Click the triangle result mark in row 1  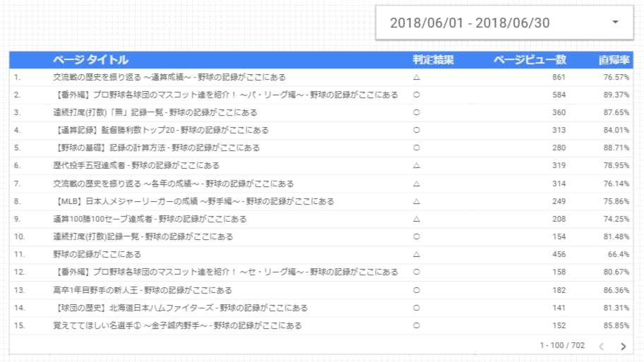click(x=417, y=77)
